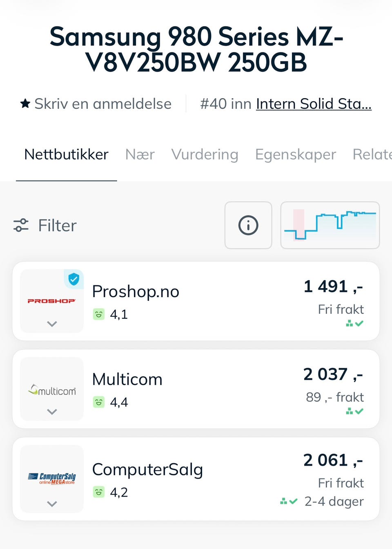This screenshot has height=549, width=392.
Task: Tap the green rating smiley for Proshop.no
Action: [x=98, y=314]
